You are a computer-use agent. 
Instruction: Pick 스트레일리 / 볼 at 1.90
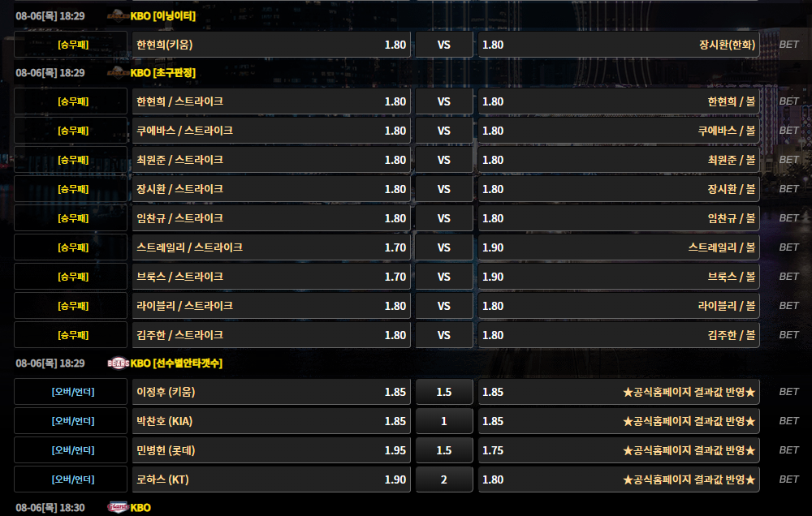pyautogui.click(x=619, y=247)
